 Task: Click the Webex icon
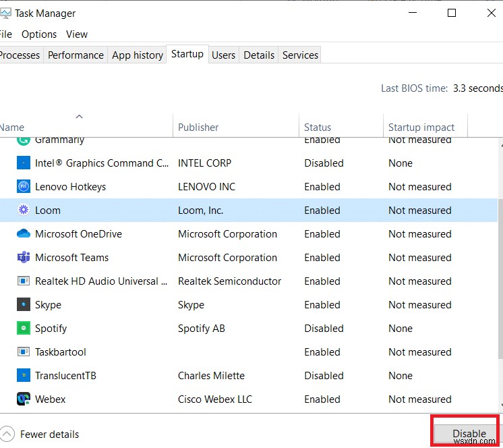(24, 399)
